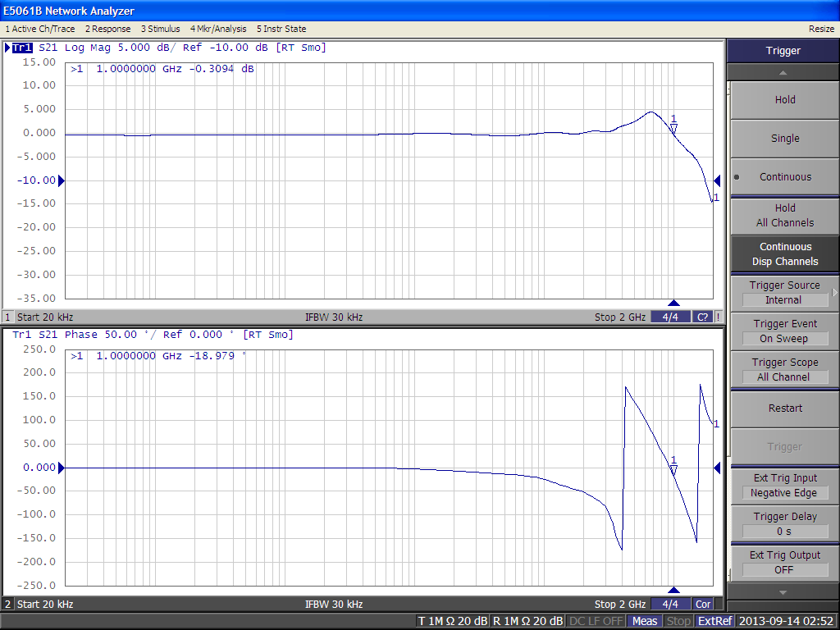The image size is (840, 630).
Task: Click channel 1 IFBW 30 kHz
Action: 334,317
